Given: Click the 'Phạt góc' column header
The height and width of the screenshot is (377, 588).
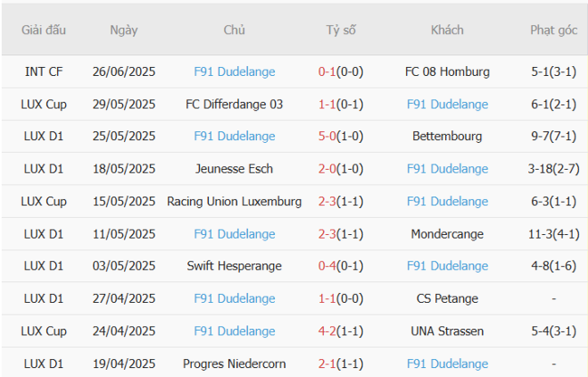Looking at the screenshot, I should pos(554,30).
